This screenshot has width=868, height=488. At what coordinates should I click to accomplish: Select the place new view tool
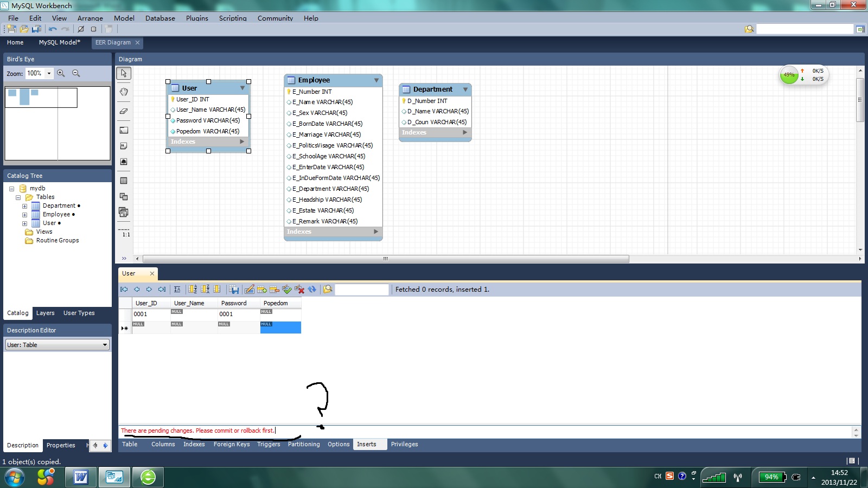point(124,196)
